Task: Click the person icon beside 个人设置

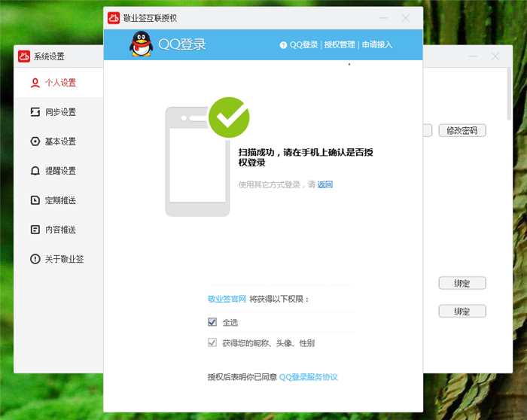Action: [35, 83]
